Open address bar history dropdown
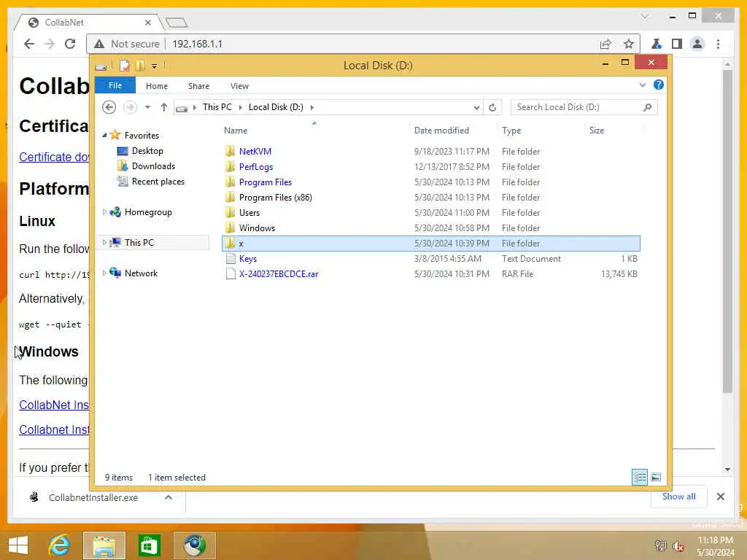This screenshot has width=747, height=560. pyautogui.click(x=476, y=108)
